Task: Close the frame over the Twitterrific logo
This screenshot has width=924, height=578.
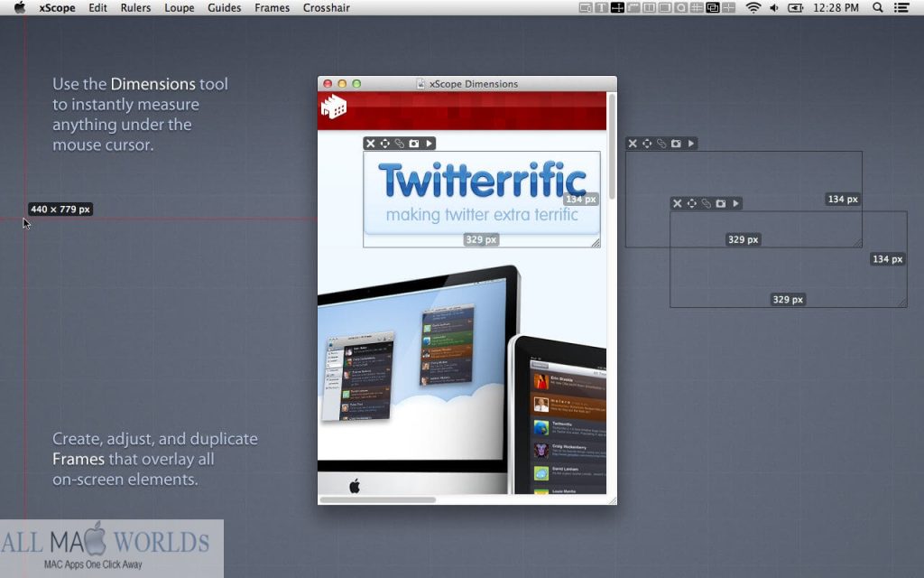Action: [x=370, y=144]
